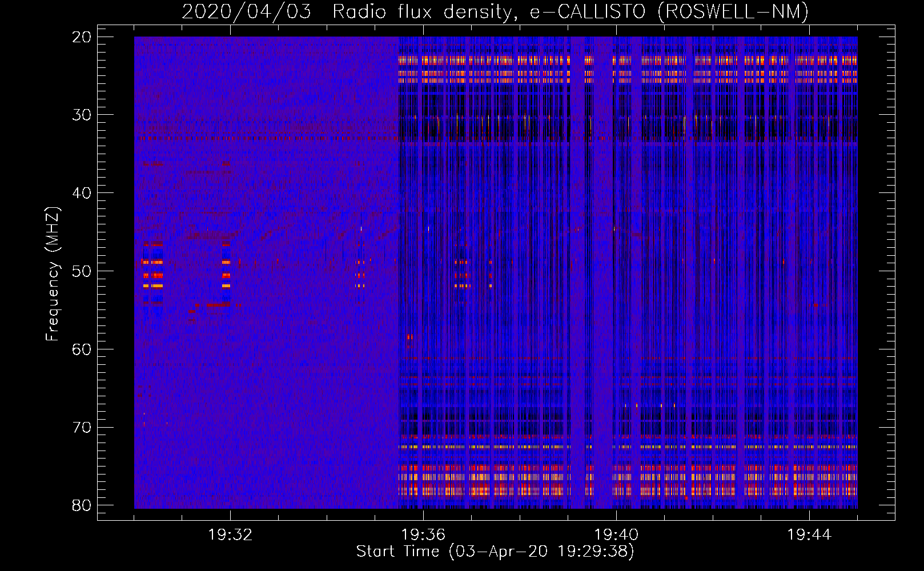Image resolution: width=924 pixels, height=571 pixels.
Task: Click the 'Start Time (03-Apr-20 19:29:38)' label
Action: [495, 552]
